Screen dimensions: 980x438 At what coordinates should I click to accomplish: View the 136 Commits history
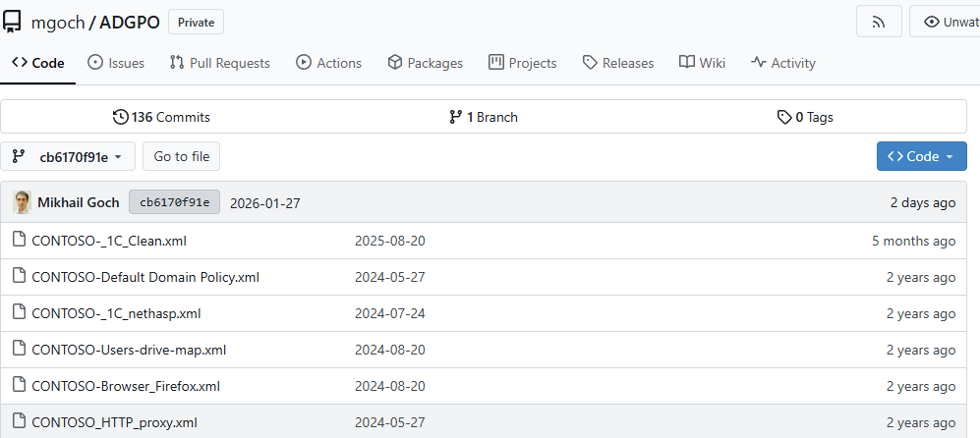coord(161,117)
